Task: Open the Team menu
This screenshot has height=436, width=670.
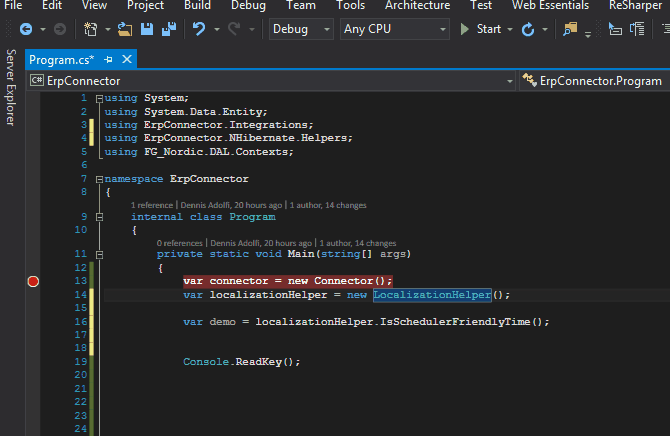Action: coord(301,5)
